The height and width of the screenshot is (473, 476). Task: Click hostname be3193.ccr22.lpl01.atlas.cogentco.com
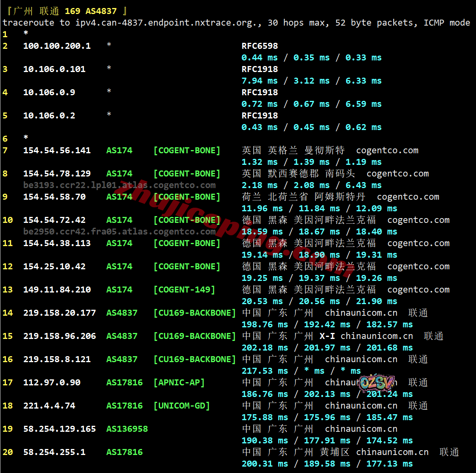click(119, 185)
